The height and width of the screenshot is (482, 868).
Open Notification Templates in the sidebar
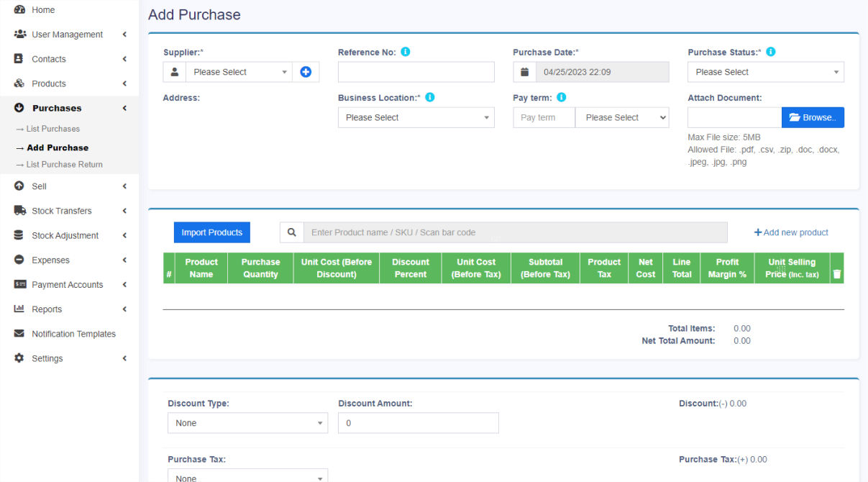click(x=73, y=334)
